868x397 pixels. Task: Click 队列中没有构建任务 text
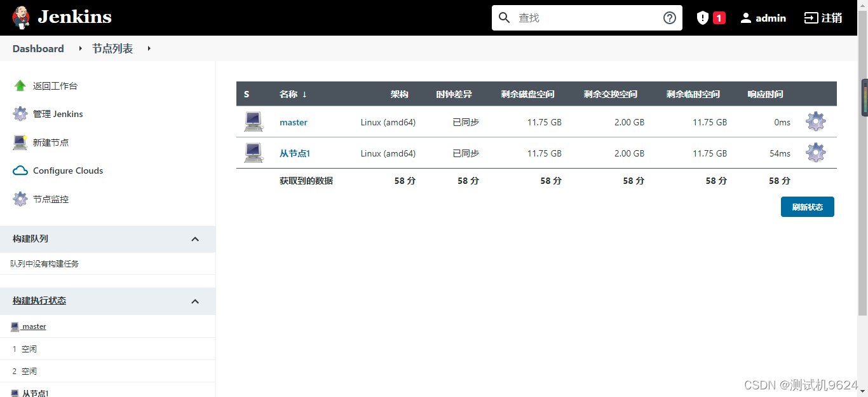click(44, 263)
